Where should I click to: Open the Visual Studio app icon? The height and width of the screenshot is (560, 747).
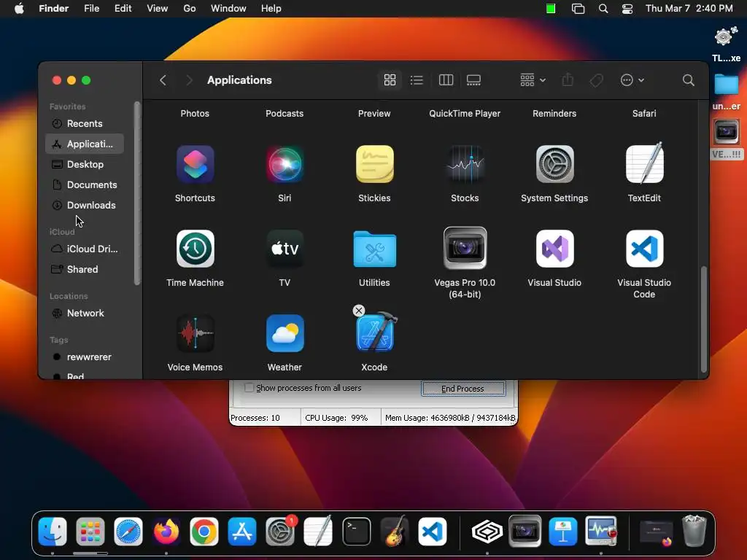554,249
